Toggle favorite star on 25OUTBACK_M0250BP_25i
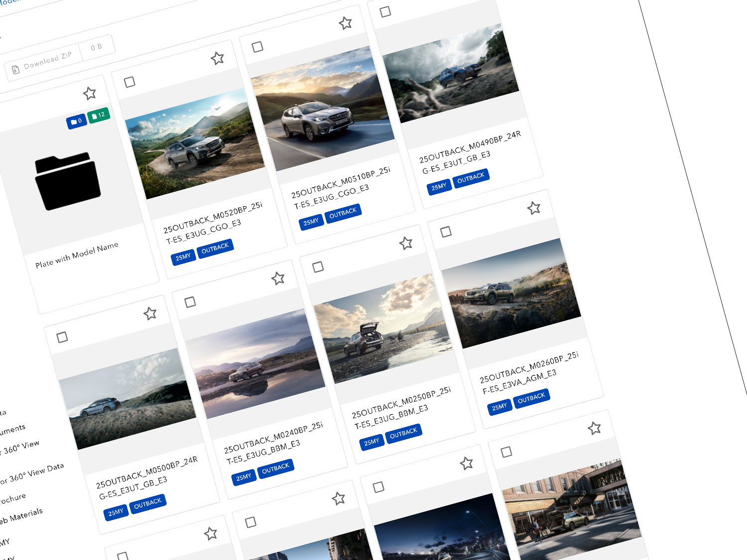Image resolution: width=747 pixels, height=560 pixels. click(406, 243)
